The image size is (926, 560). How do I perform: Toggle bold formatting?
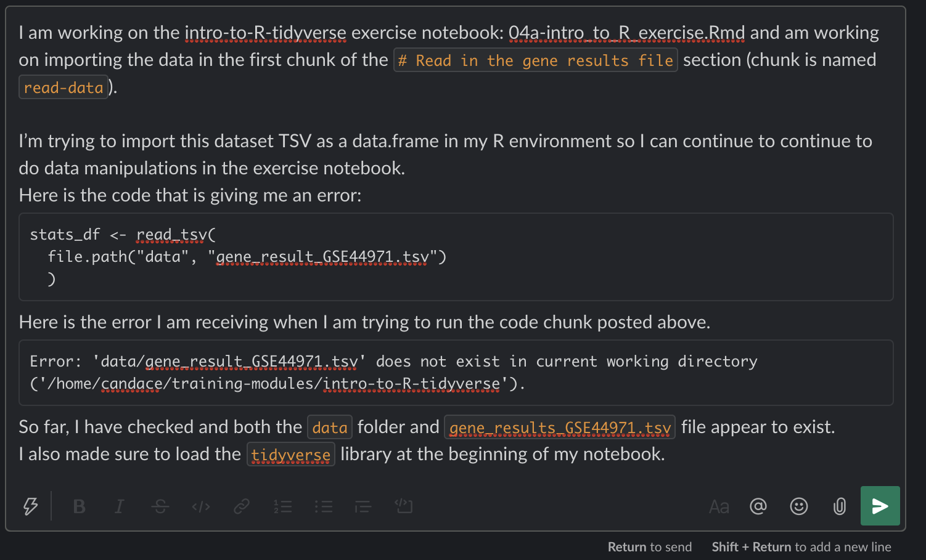point(79,506)
